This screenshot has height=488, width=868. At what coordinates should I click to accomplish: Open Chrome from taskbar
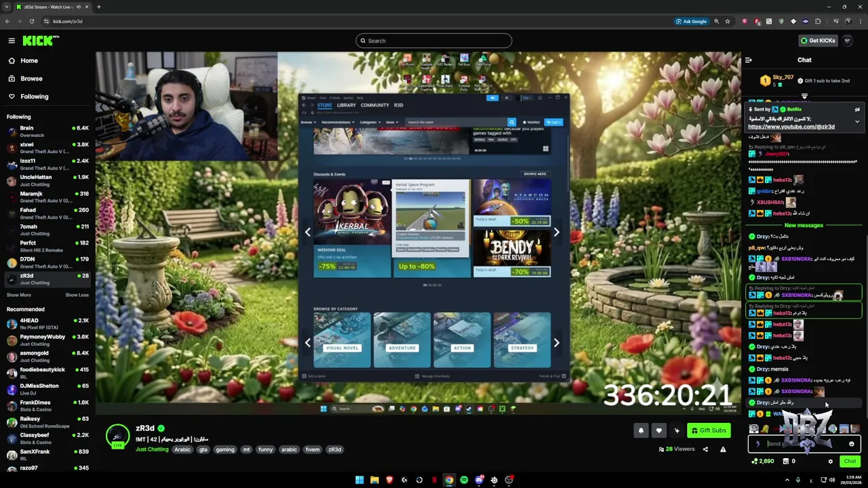pyautogui.click(x=449, y=480)
